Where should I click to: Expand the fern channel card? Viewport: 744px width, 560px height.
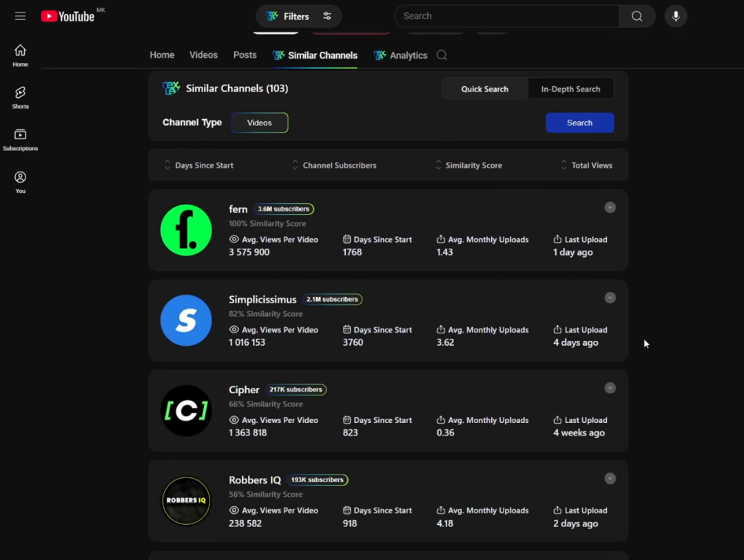[x=610, y=207]
